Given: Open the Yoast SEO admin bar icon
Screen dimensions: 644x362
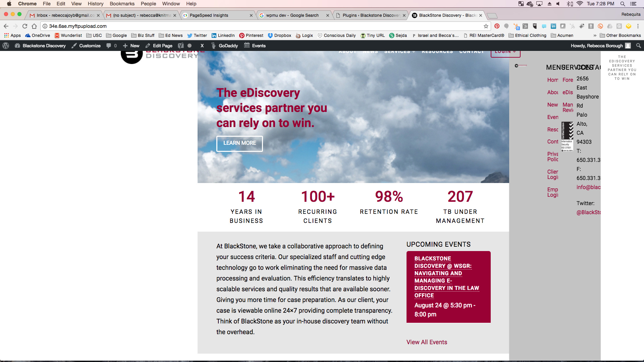Looking at the screenshot, I should 181,46.
